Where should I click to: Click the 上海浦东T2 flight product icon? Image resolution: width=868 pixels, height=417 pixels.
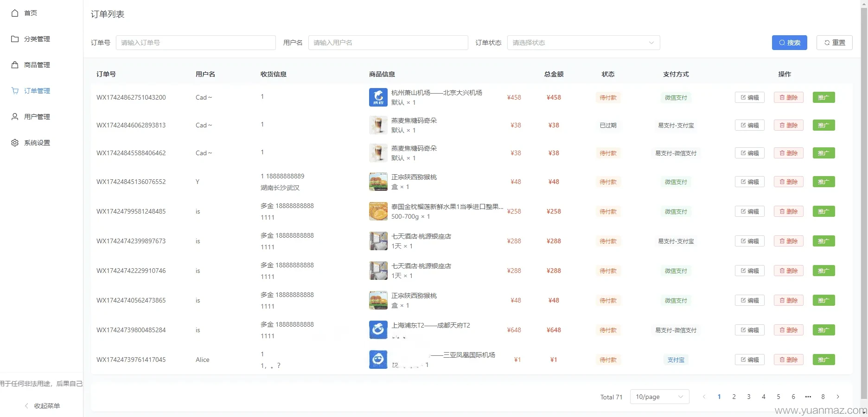pos(378,330)
